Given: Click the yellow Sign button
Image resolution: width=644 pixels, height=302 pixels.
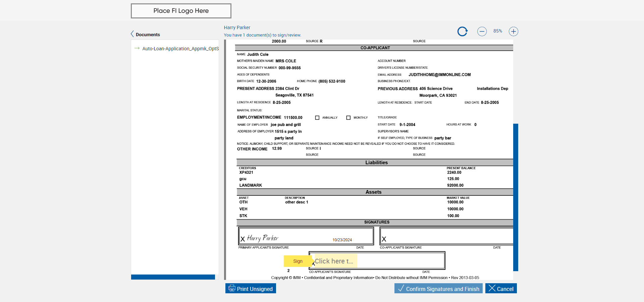Looking at the screenshot, I should coord(298,261).
